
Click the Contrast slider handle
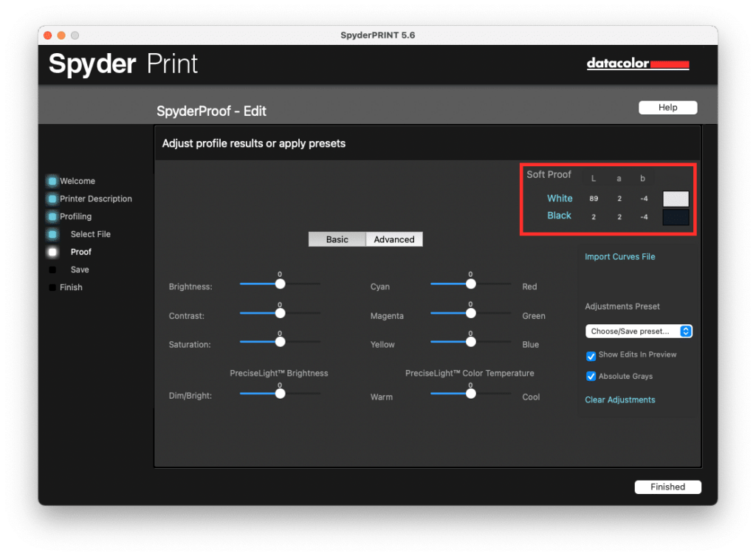[280, 314]
